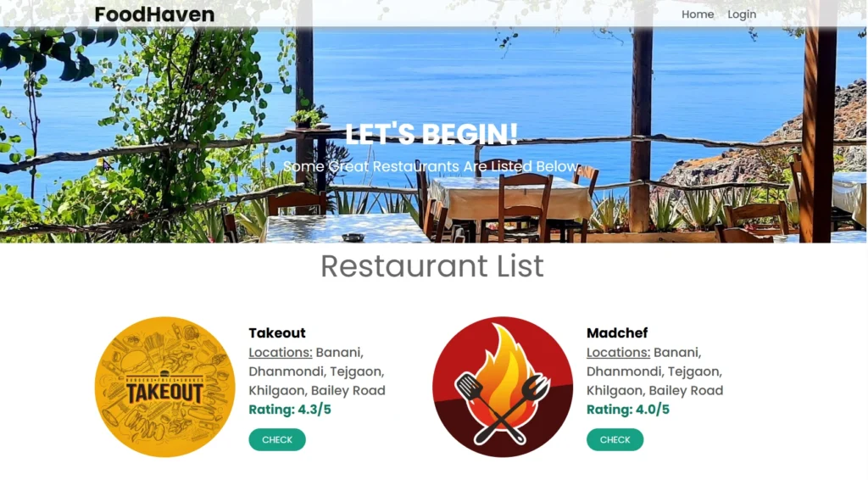Select the Madchef restaurant name
This screenshot has height=480, width=868.
click(x=617, y=332)
